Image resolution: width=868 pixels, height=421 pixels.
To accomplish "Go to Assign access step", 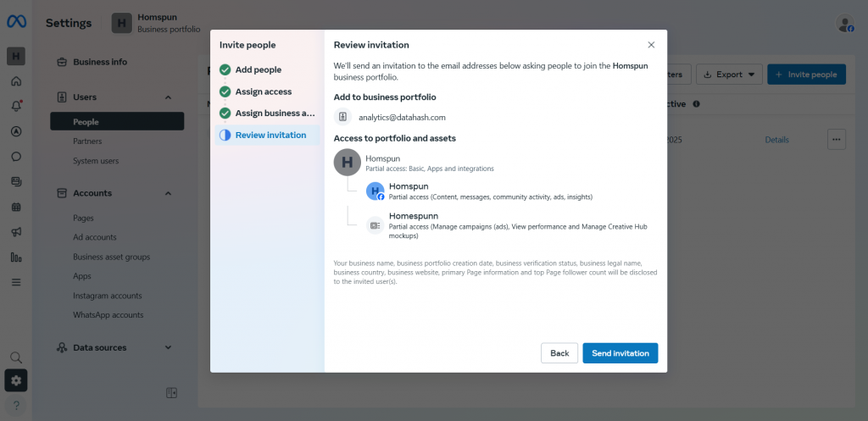I will click(x=264, y=91).
